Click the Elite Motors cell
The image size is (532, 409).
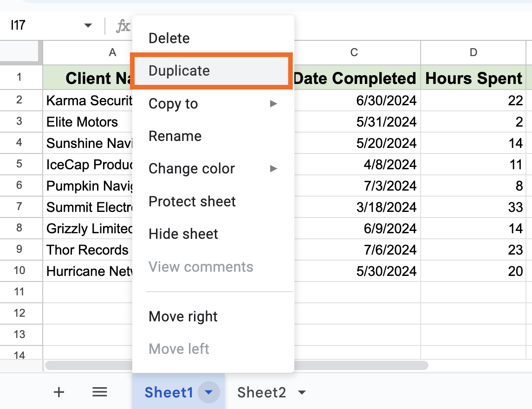(x=88, y=121)
